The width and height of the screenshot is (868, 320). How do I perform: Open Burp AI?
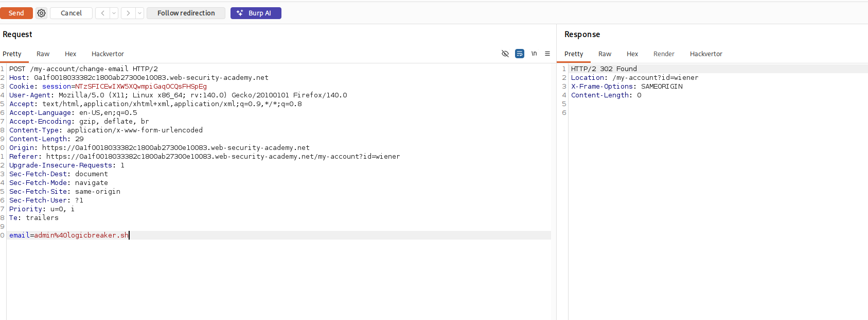tap(256, 13)
